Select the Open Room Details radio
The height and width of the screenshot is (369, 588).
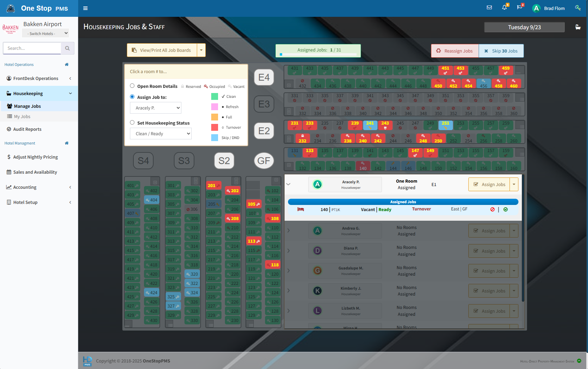(x=132, y=86)
